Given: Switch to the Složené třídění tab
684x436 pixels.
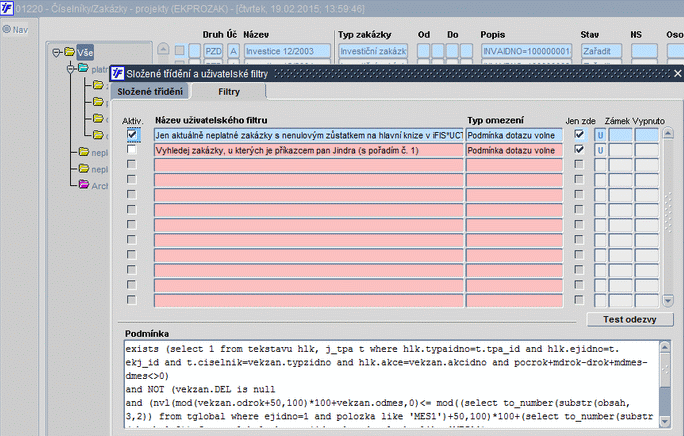Looking at the screenshot, I should (150, 91).
